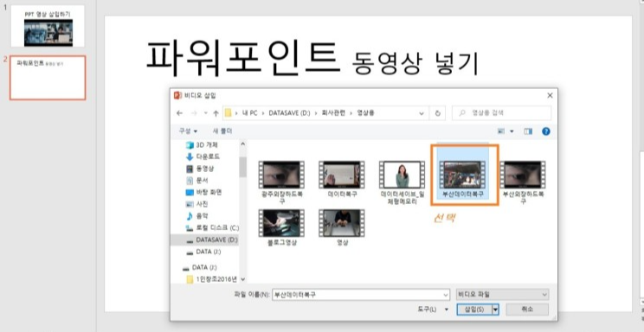The width and height of the screenshot is (644, 332).
Task: Click the 파일 이름 text field
Action: coord(357,295)
